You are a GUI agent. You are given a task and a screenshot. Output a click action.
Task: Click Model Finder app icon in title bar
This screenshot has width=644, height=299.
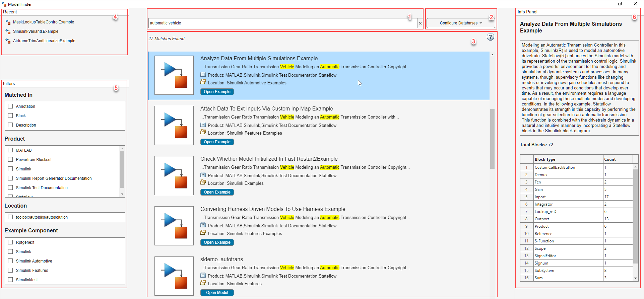click(4, 4)
